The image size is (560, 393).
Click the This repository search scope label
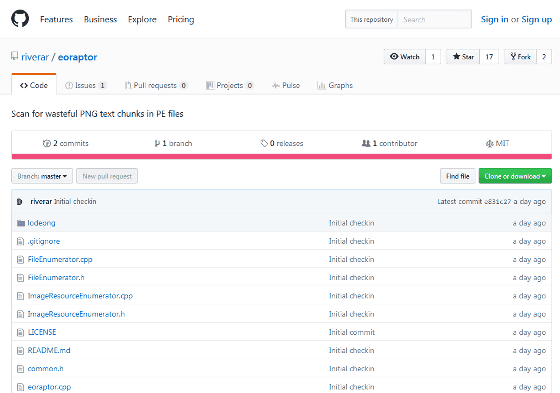pyautogui.click(x=371, y=20)
